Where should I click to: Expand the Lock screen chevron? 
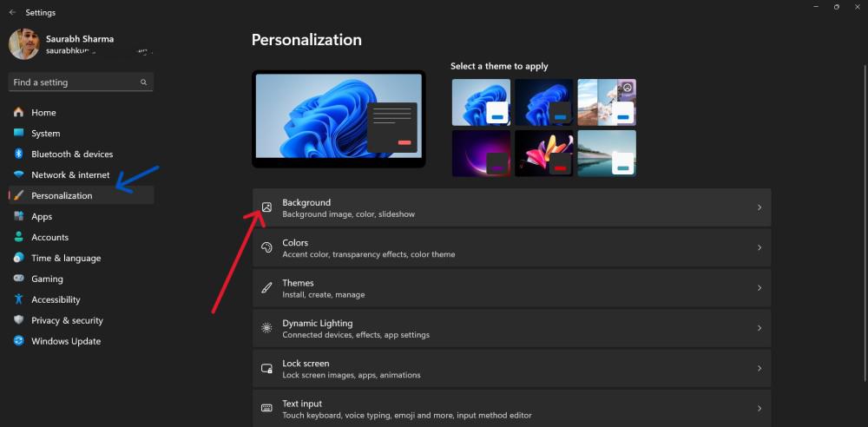click(759, 368)
